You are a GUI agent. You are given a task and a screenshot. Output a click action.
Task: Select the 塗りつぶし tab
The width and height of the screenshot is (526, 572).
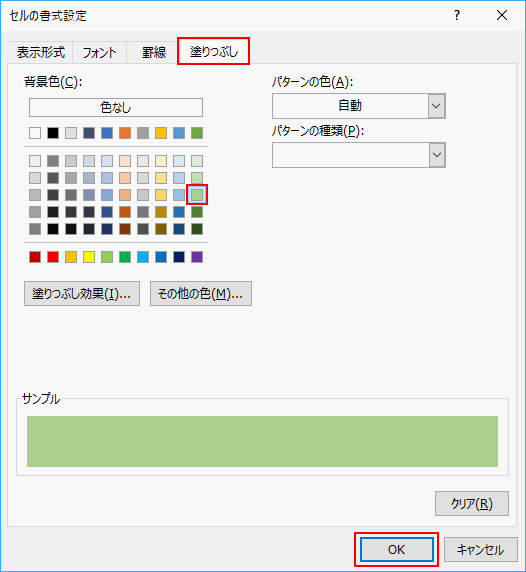213,51
